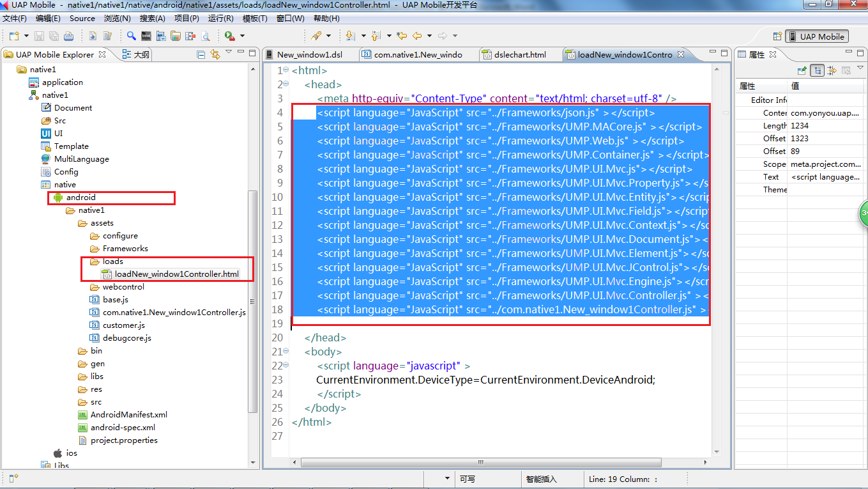Click Collapse All in UAP Mobile Explorer
Viewport: 868px width, 489px height.
201,54
